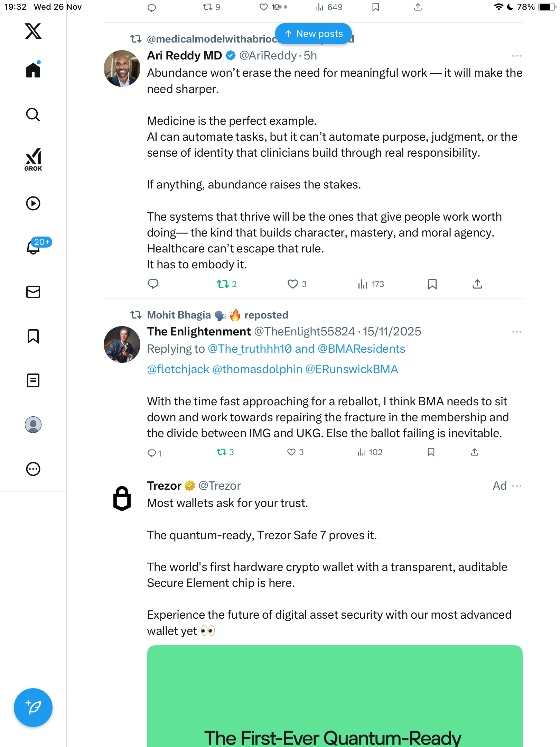The image size is (560, 747).
Task: Bookmark The Enlightenment's reply
Action: 431,452
